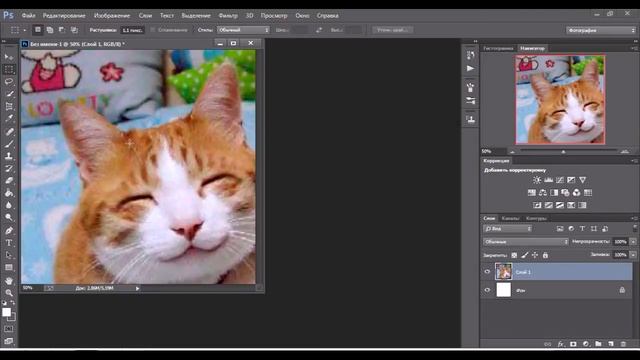The image size is (640, 360).
Task: Create a new layer with bottom icon
Action: click(611, 344)
